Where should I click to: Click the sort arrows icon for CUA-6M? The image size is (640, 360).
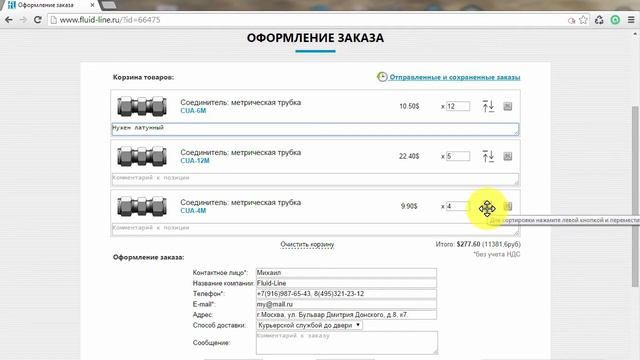[x=488, y=106]
